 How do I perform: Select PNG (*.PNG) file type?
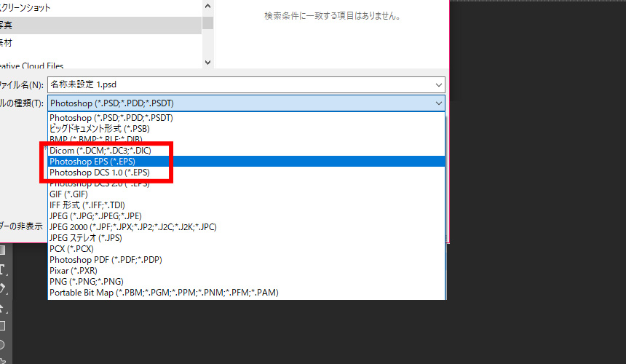86,282
